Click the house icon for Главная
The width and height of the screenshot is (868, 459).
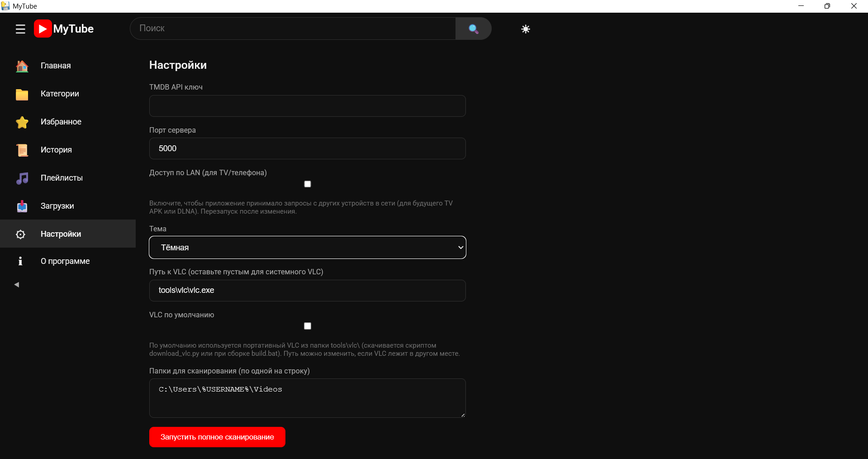pyautogui.click(x=22, y=66)
